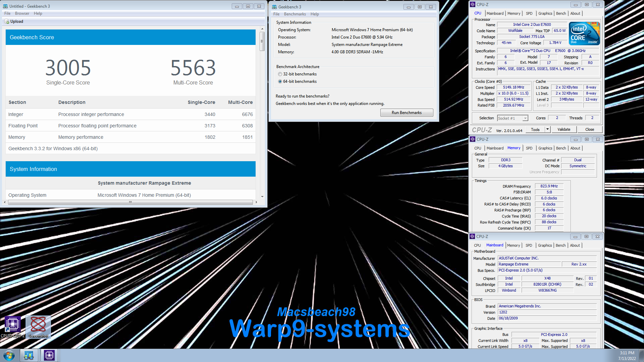644x362 pixels.
Task: Click Rated FSB value 2059.67 MHz
Action: [514, 106]
